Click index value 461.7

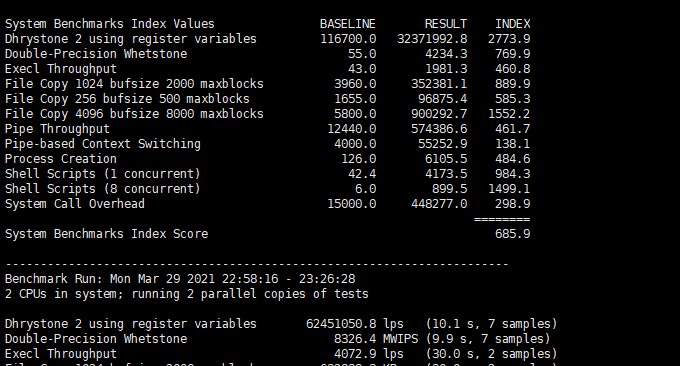(x=513, y=129)
